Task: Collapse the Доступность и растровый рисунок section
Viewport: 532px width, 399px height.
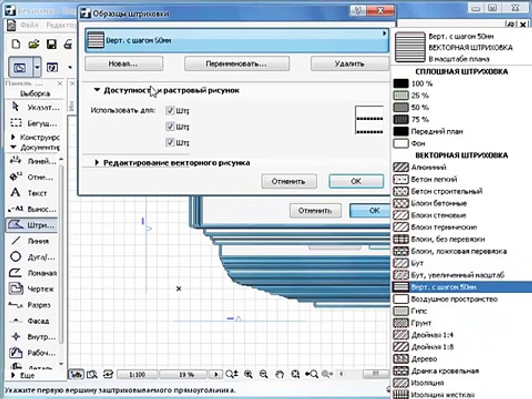Action: [97, 90]
